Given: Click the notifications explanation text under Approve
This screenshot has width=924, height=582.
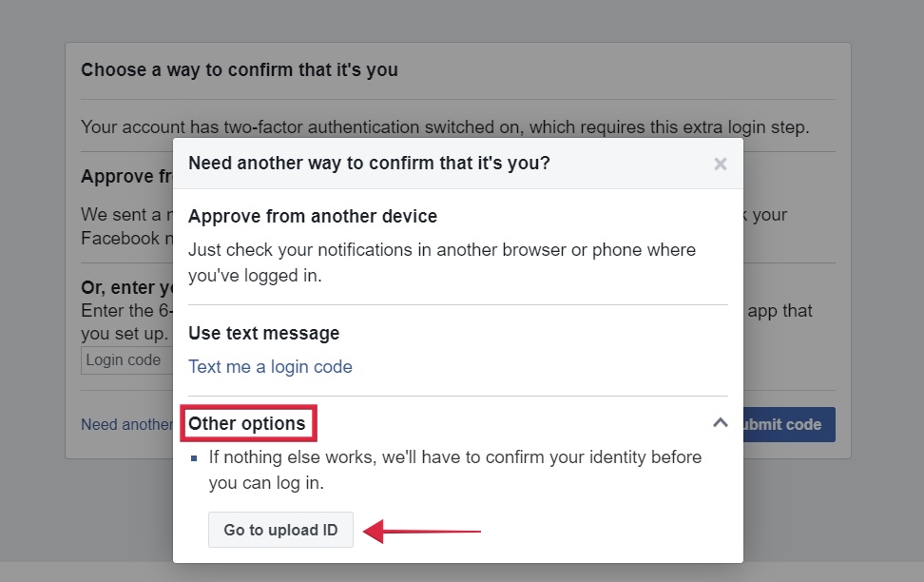Looking at the screenshot, I should tap(441, 262).
